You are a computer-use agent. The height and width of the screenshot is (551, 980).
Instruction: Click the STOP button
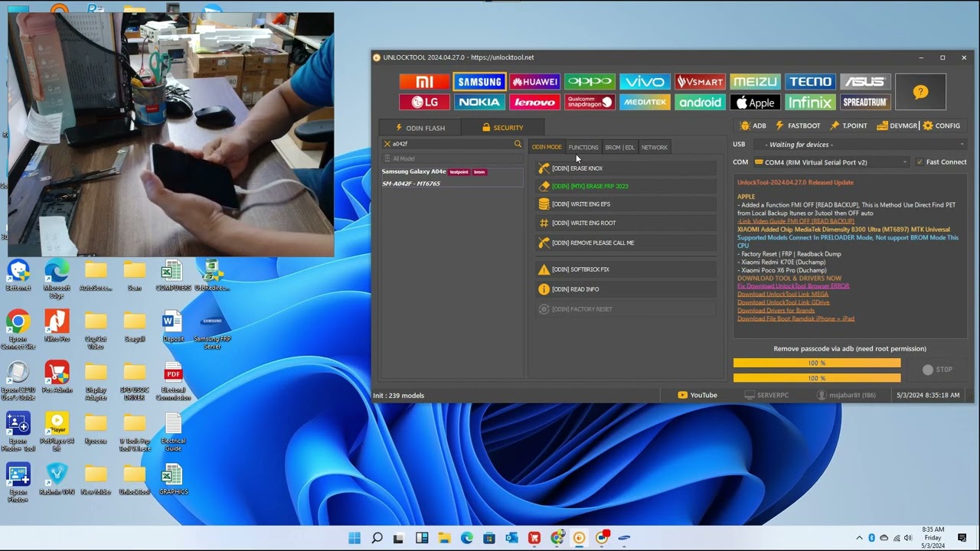click(937, 370)
